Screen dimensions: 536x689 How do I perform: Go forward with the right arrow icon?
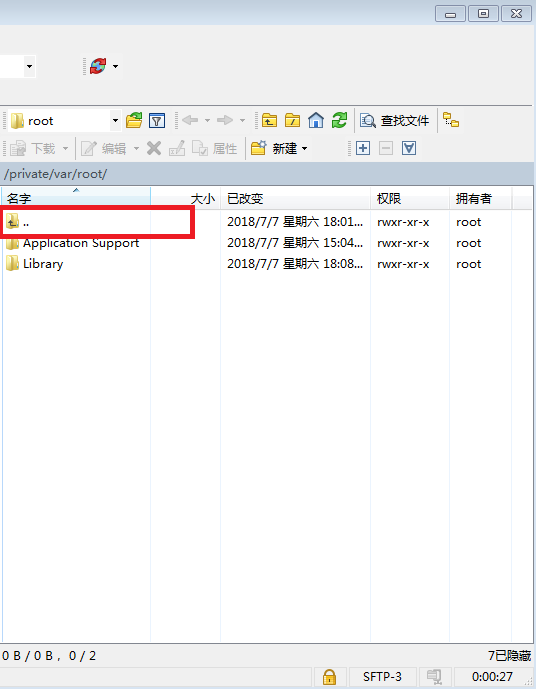(x=225, y=120)
